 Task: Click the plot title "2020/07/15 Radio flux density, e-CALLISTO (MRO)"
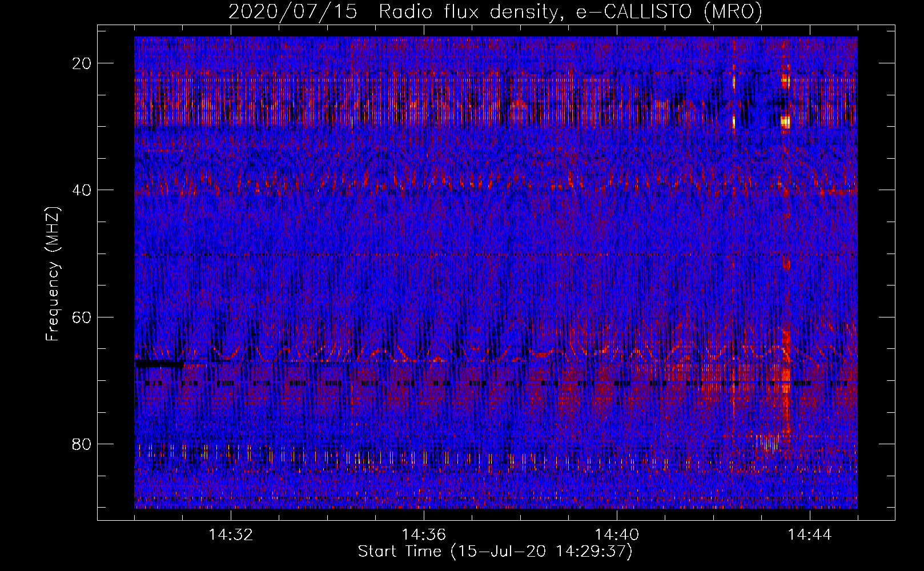tap(495, 11)
